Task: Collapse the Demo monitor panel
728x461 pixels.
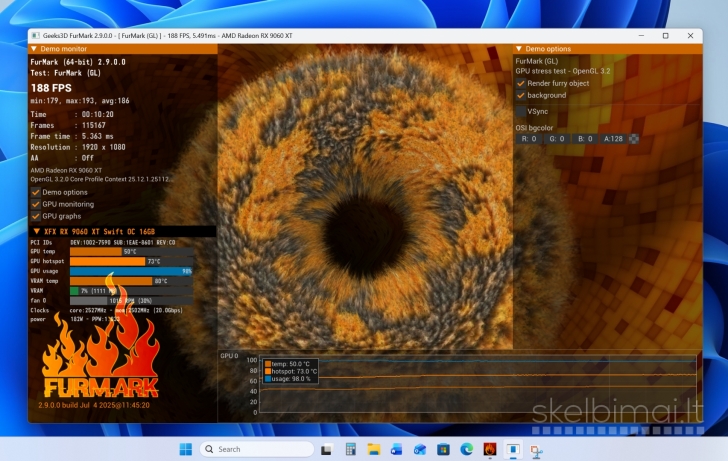Action: pos(34,48)
